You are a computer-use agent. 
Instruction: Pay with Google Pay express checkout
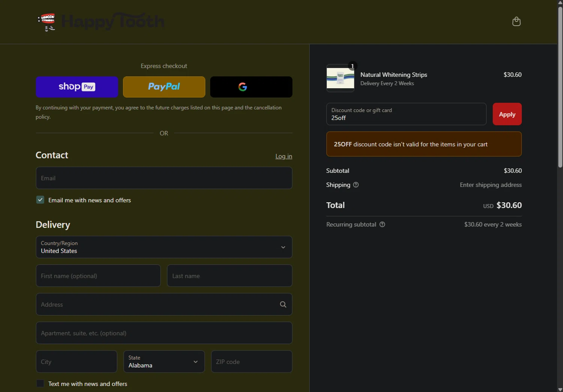coord(251,87)
